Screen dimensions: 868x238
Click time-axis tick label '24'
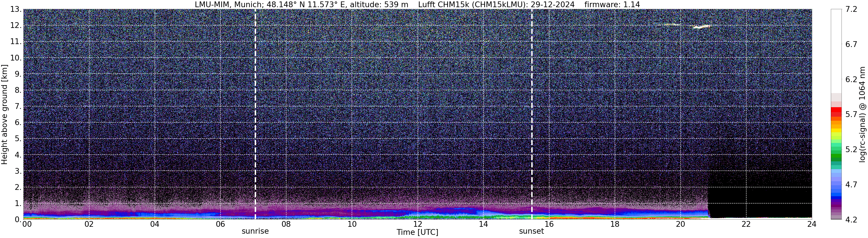[x=811, y=224]
